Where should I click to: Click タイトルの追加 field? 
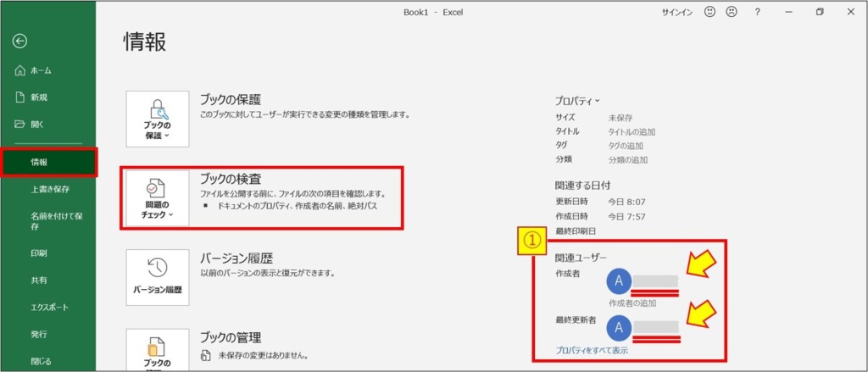[632, 131]
